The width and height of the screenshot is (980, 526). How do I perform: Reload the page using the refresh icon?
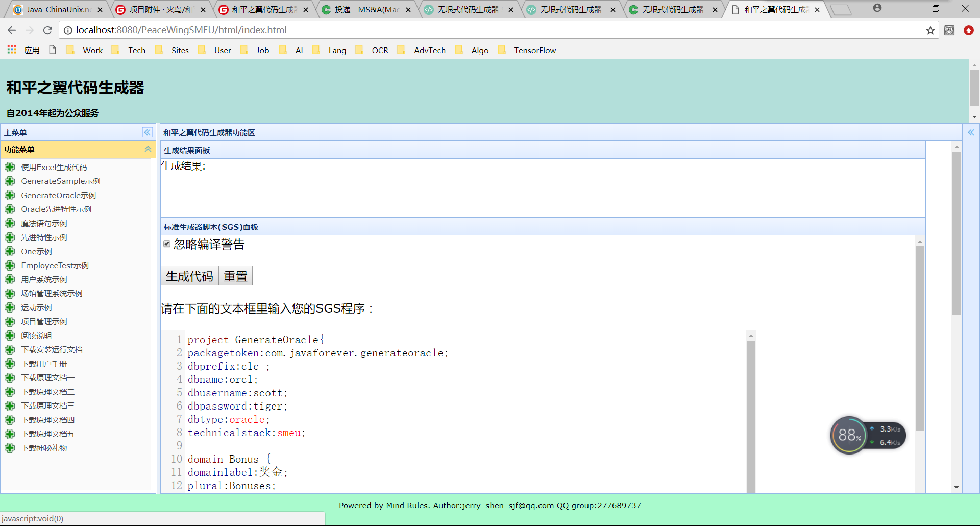[47, 30]
